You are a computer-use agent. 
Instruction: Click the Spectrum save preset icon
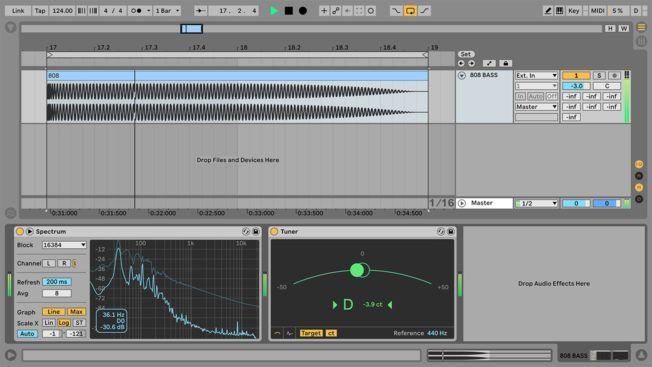[256, 232]
